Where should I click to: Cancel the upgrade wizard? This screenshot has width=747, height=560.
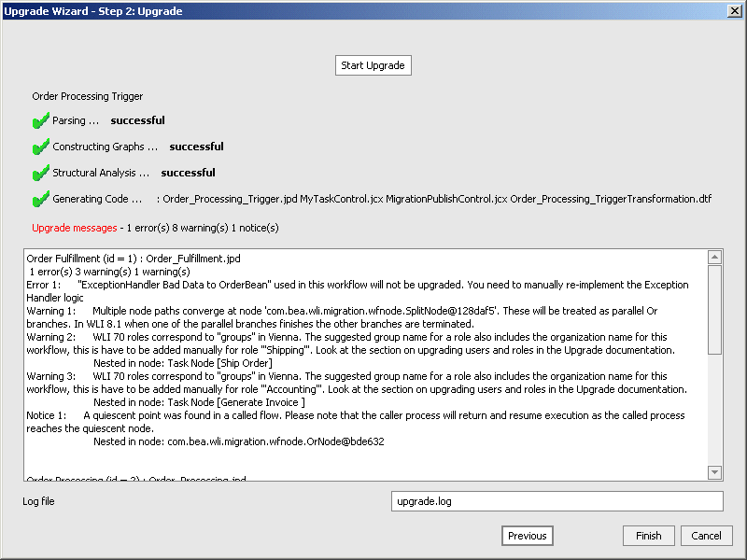tap(706, 536)
